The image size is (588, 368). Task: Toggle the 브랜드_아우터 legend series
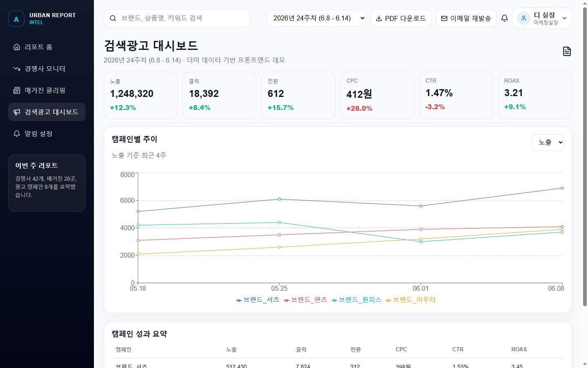tap(411, 300)
